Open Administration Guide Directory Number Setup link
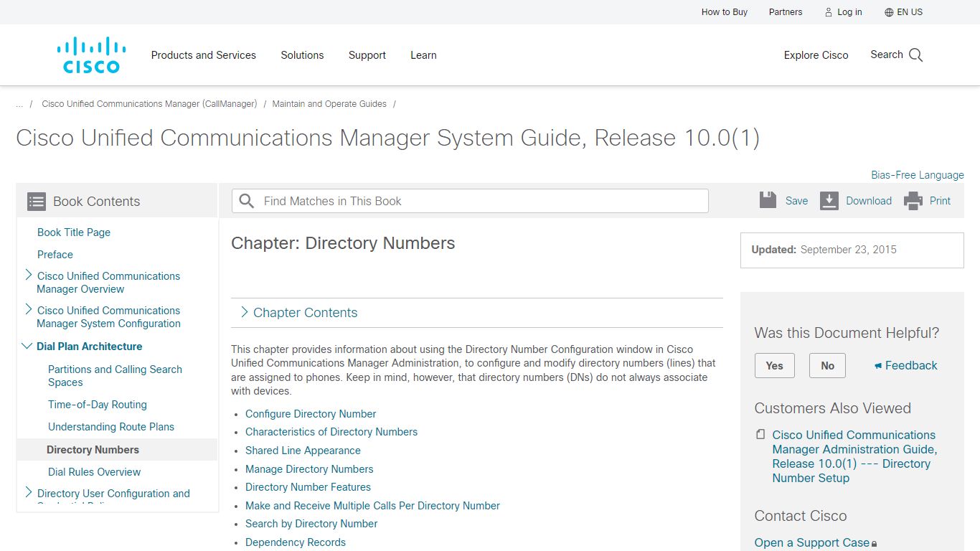980x551 pixels. pyautogui.click(x=854, y=456)
